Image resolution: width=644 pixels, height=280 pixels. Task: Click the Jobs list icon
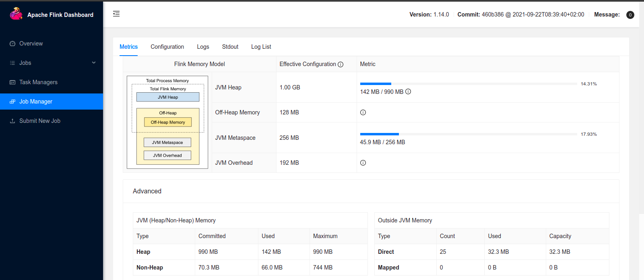tap(12, 63)
